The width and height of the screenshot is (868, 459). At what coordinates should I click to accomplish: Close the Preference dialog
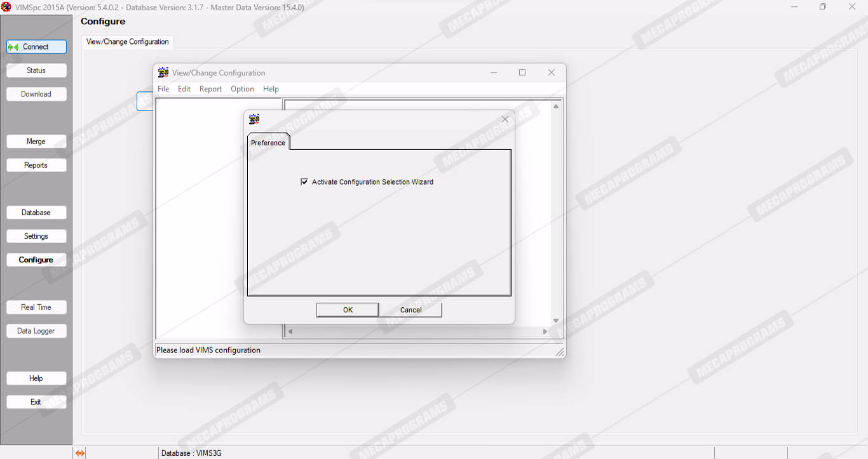click(505, 119)
